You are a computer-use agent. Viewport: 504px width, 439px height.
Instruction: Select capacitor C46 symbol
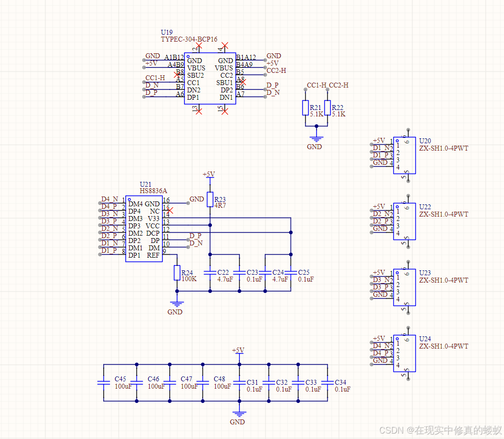[137, 382]
